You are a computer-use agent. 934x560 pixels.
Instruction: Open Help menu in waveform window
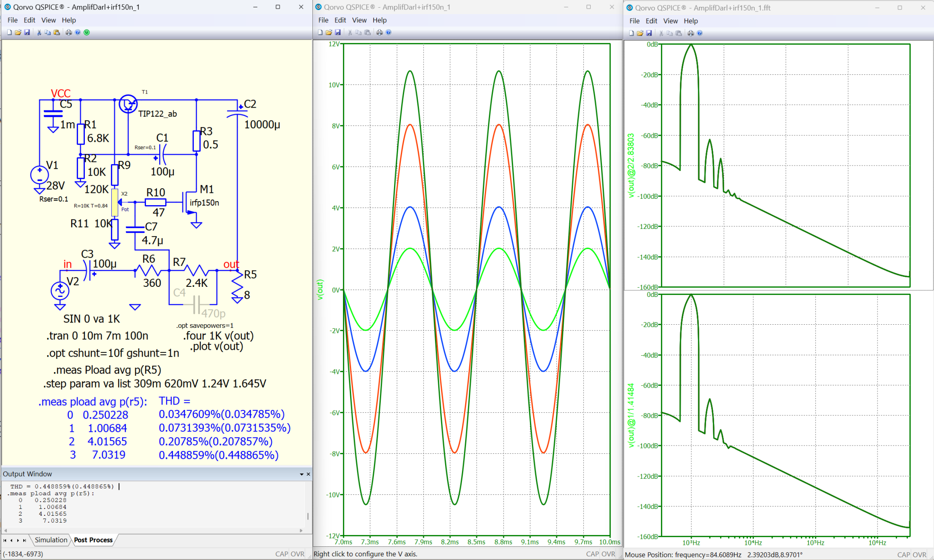pos(379,20)
